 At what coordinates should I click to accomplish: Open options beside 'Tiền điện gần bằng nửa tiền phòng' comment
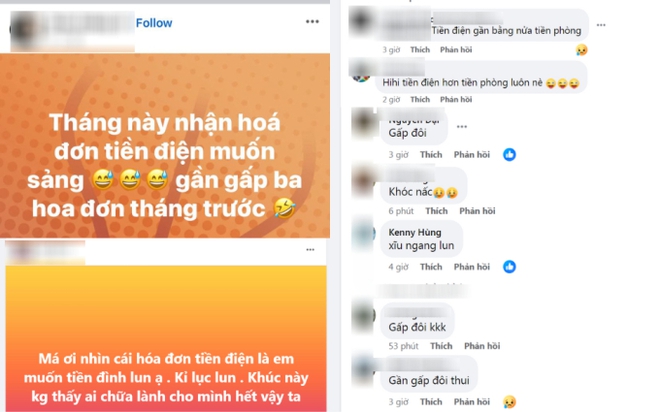click(x=601, y=25)
